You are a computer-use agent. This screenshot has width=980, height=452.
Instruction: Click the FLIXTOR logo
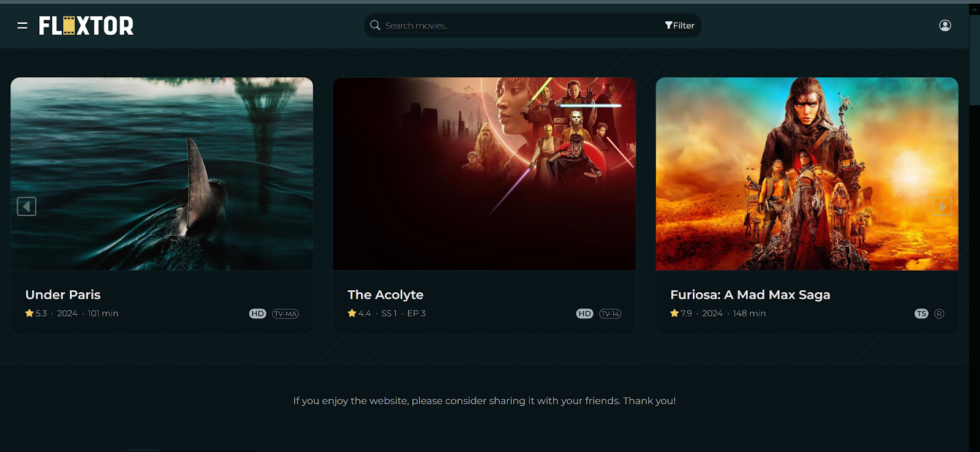(x=86, y=26)
